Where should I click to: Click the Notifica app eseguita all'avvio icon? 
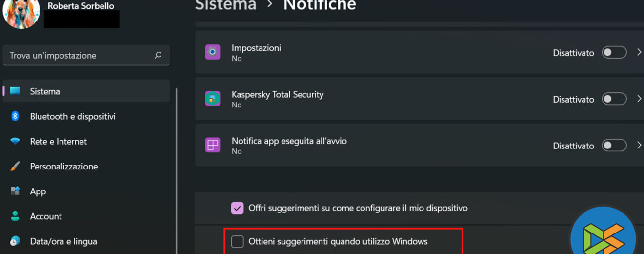tap(213, 145)
